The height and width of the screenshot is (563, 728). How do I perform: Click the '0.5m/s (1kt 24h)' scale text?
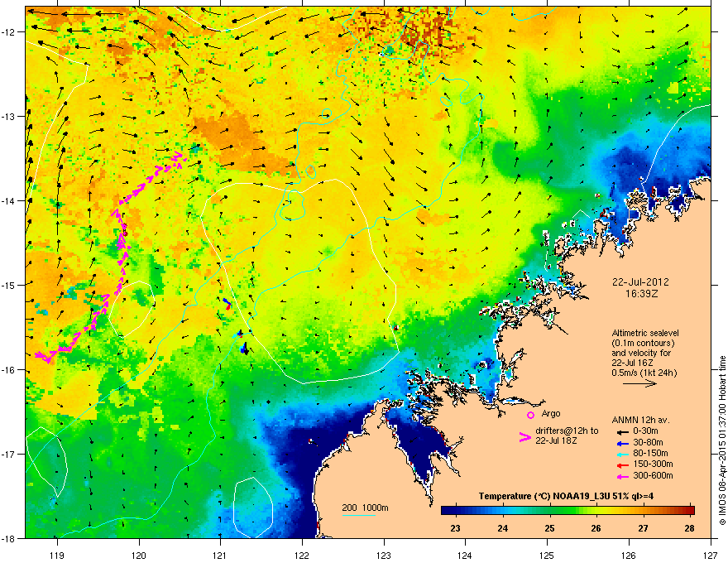[x=644, y=373]
